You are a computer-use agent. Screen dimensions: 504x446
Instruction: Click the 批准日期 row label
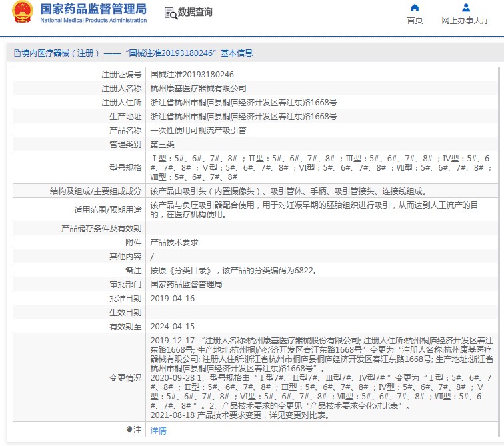[x=125, y=299]
